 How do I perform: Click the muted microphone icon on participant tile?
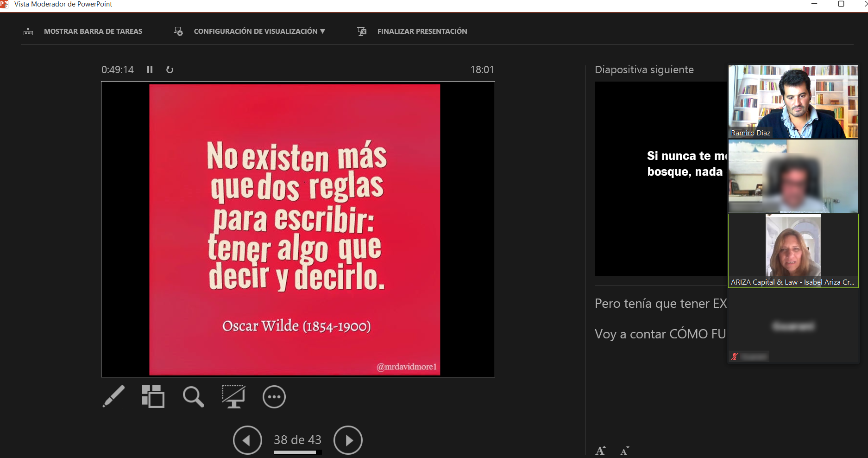[x=734, y=356]
